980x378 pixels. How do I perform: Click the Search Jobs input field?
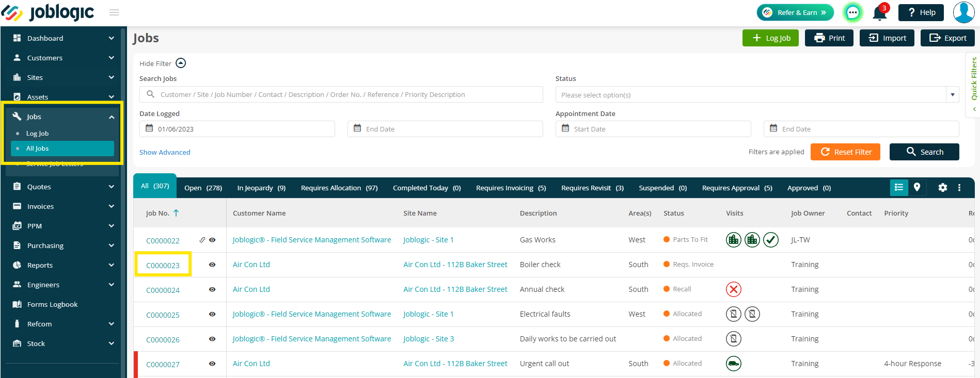click(x=341, y=94)
